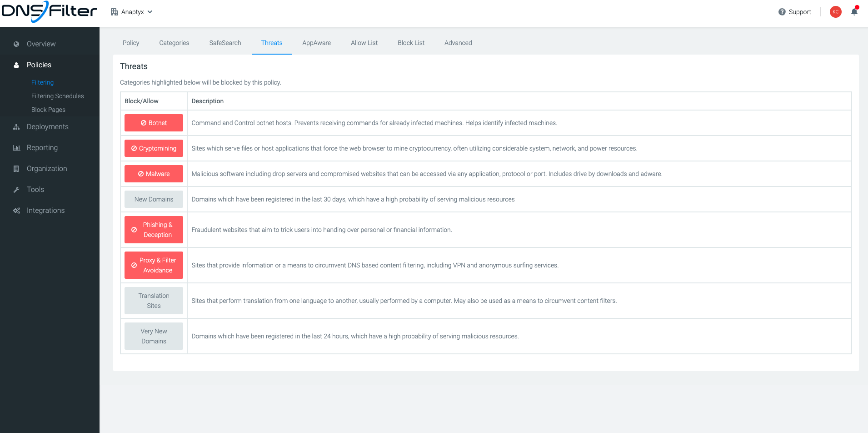The height and width of the screenshot is (433, 868).
Task: Click the Organization building icon
Action: [16, 169]
